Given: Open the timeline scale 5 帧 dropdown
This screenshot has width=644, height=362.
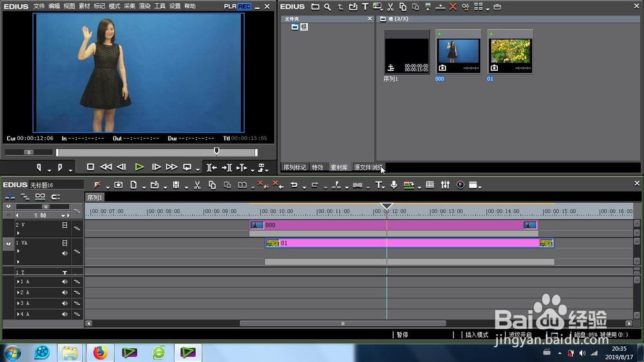Looking at the screenshot, I should 63,215.
